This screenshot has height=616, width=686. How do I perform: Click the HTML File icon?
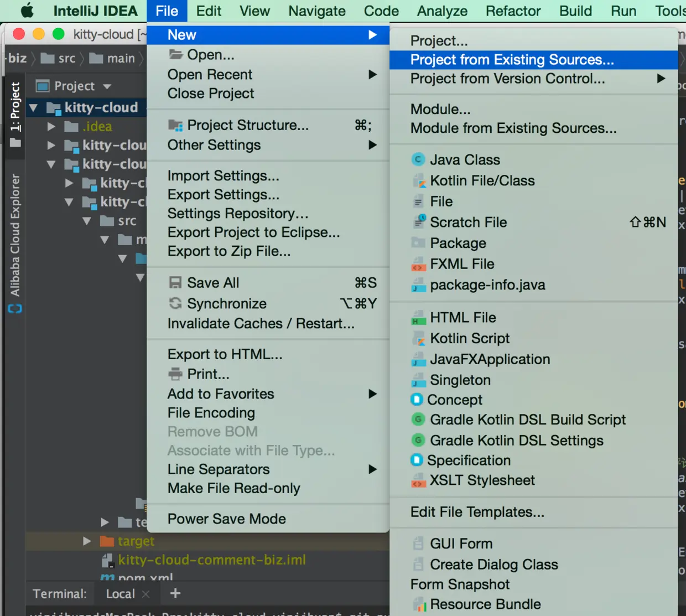(x=418, y=318)
